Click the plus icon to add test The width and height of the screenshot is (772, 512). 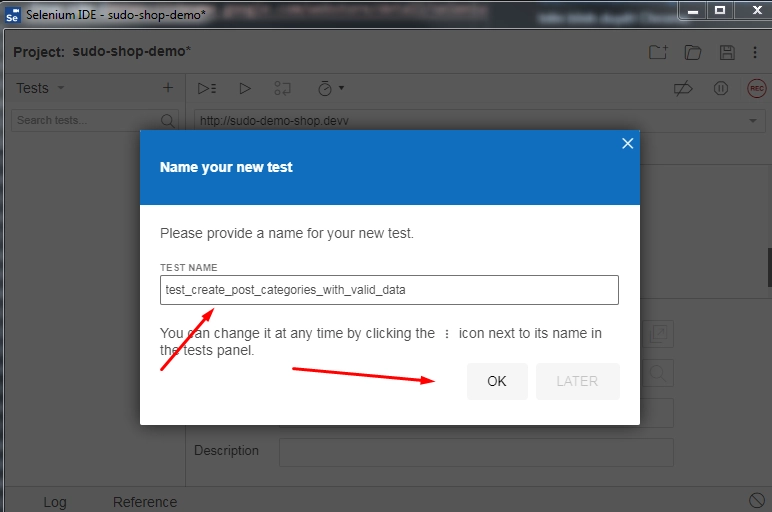point(167,88)
